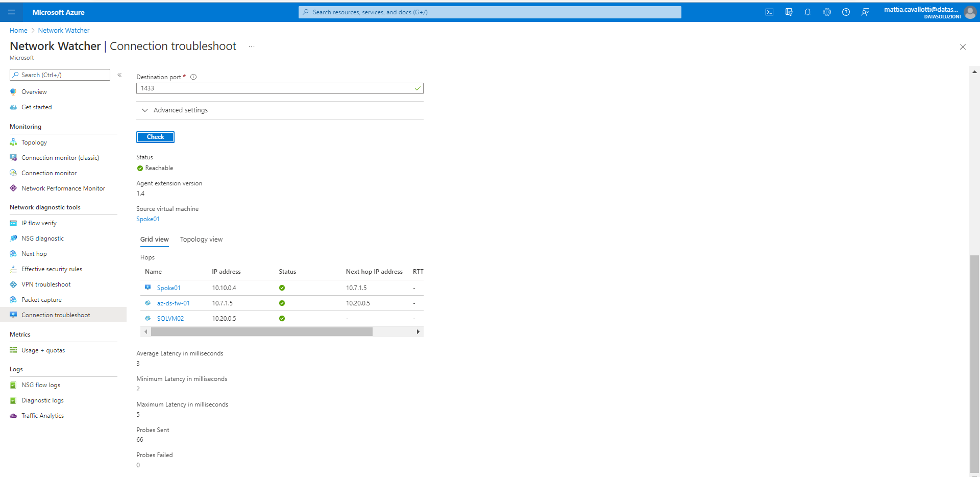Viewport: 980px width, 477px height.
Task: Open the SQLVM02 hop link
Action: click(171, 318)
